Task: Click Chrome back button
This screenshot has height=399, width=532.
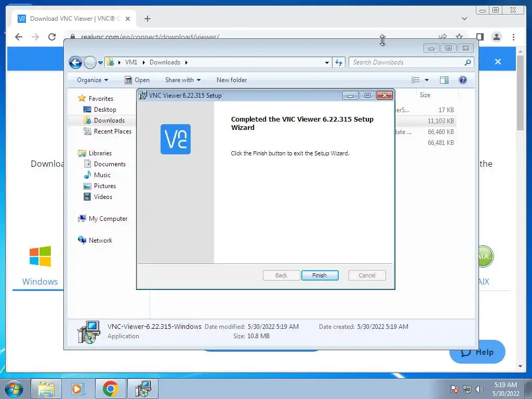Action: point(19,37)
